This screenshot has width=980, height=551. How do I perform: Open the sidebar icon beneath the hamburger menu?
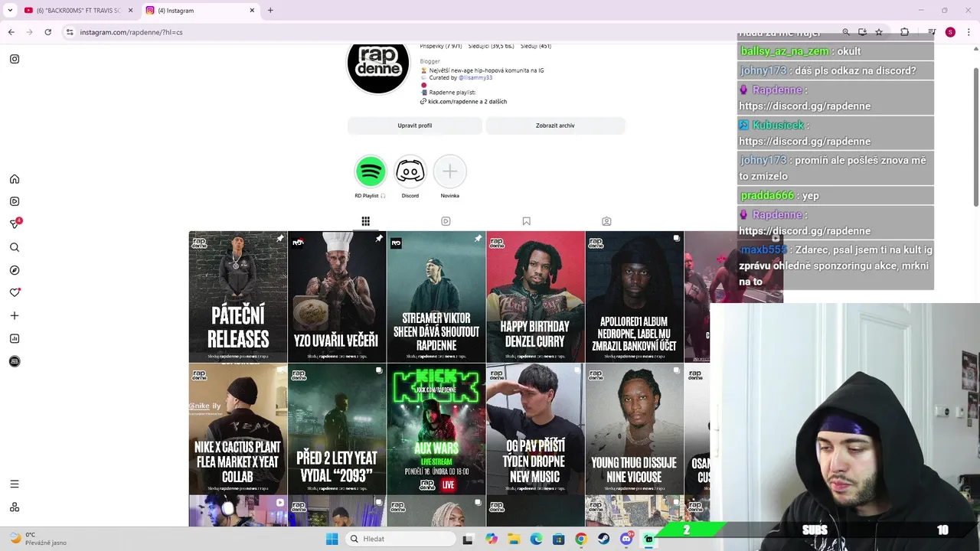(x=15, y=507)
